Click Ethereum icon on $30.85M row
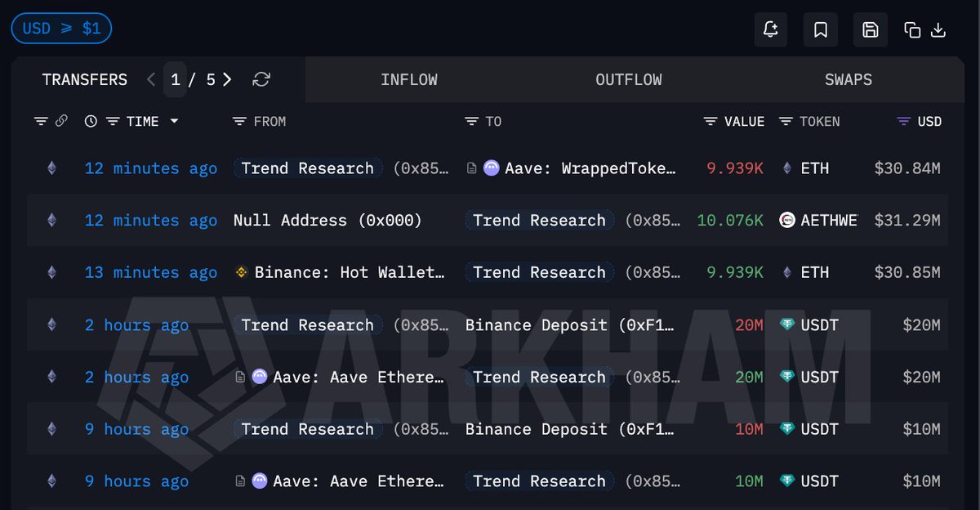This screenshot has width=980, height=510. [x=52, y=272]
